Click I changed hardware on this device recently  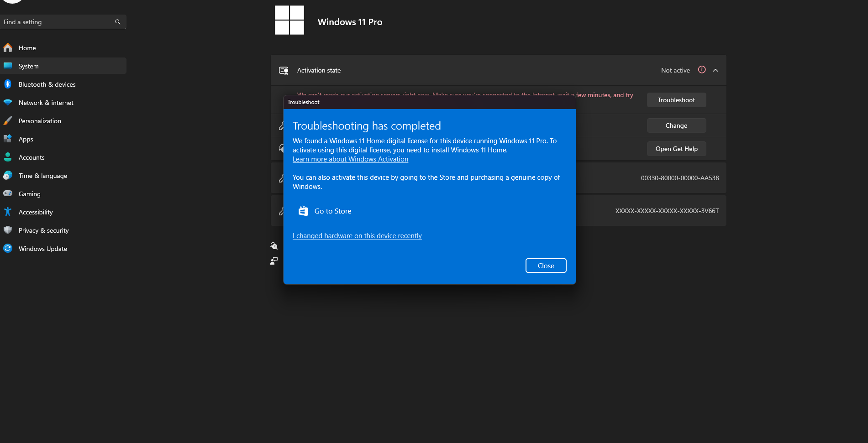(x=357, y=236)
